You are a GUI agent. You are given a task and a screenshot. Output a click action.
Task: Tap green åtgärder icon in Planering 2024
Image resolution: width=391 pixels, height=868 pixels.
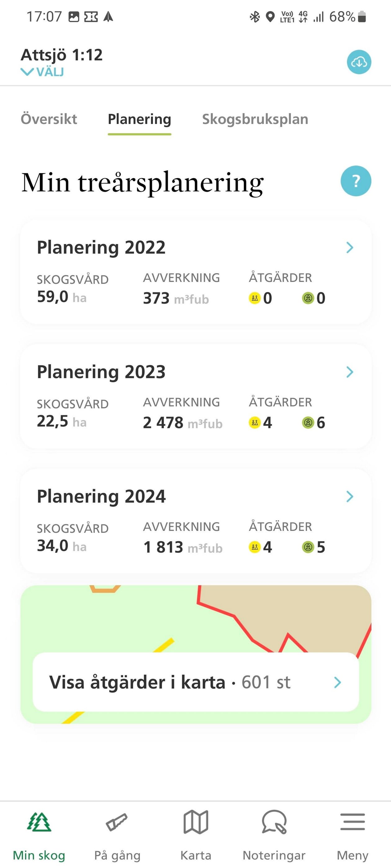(x=308, y=547)
